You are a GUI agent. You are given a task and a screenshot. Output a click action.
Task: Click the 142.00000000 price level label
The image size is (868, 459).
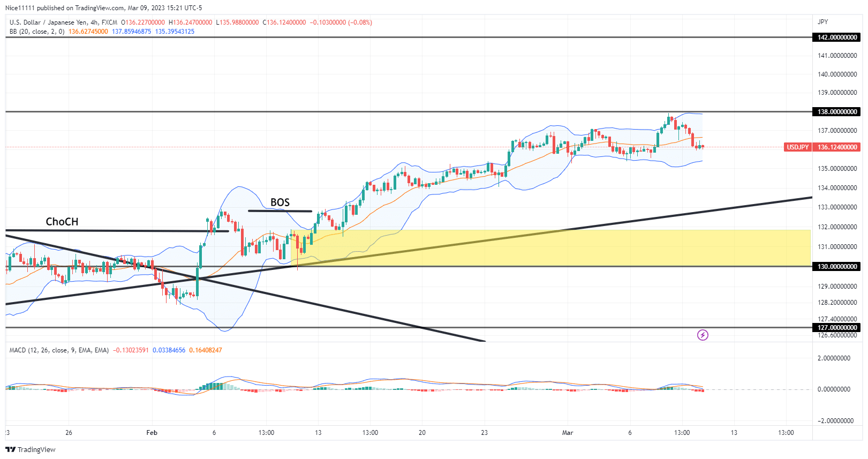click(x=837, y=37)
